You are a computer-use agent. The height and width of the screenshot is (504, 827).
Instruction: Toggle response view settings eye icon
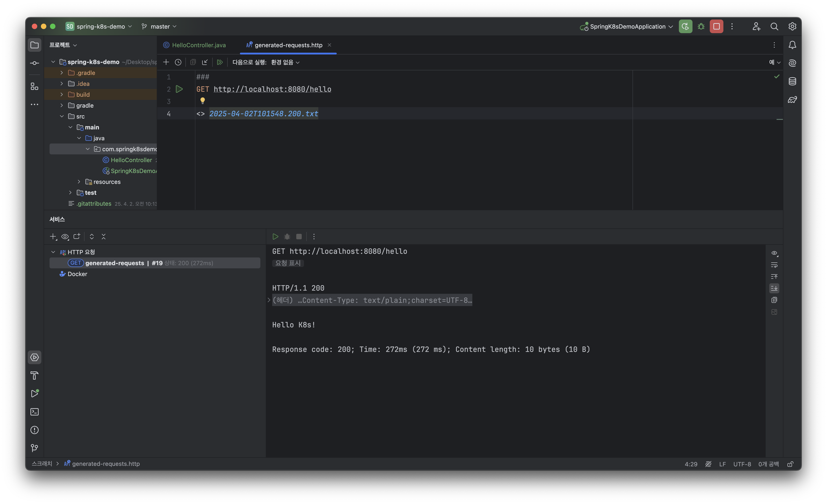pyautogui.click(x=774, y=253)
